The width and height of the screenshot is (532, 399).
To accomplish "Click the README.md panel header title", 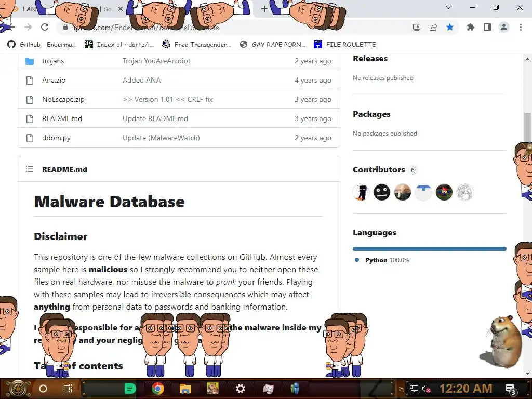I will point(64,169).
